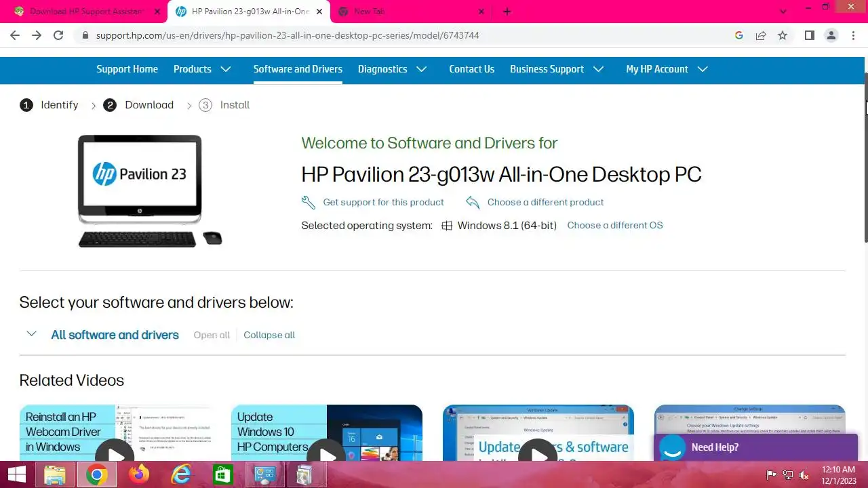Select step 3 Install

point(224,105)
